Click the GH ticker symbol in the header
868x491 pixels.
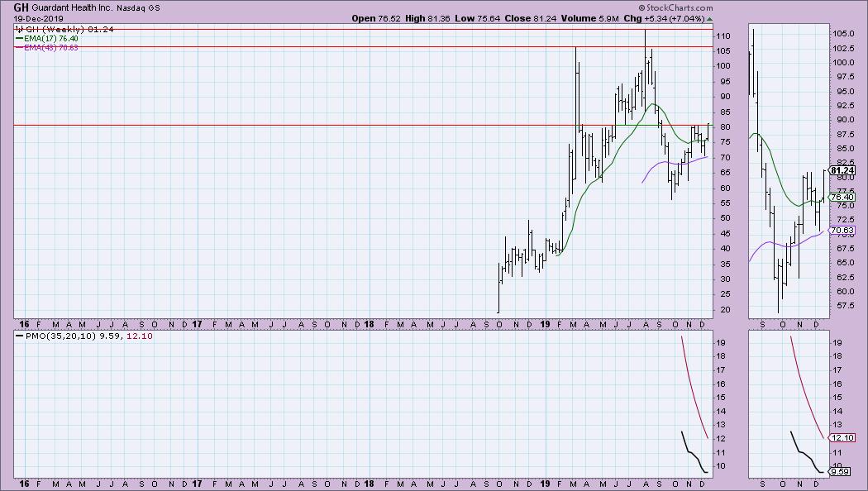point(21,7)
